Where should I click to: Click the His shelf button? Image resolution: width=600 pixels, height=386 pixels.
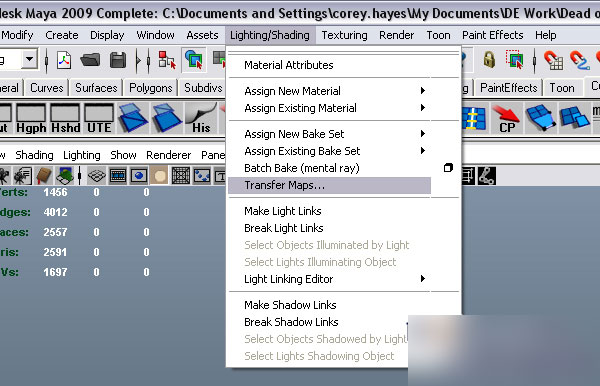pyautogui.click(x=201, y=119)
